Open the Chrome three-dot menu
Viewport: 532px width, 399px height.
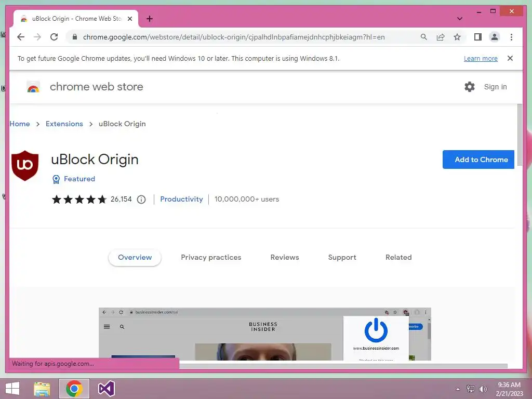(511, 37)
